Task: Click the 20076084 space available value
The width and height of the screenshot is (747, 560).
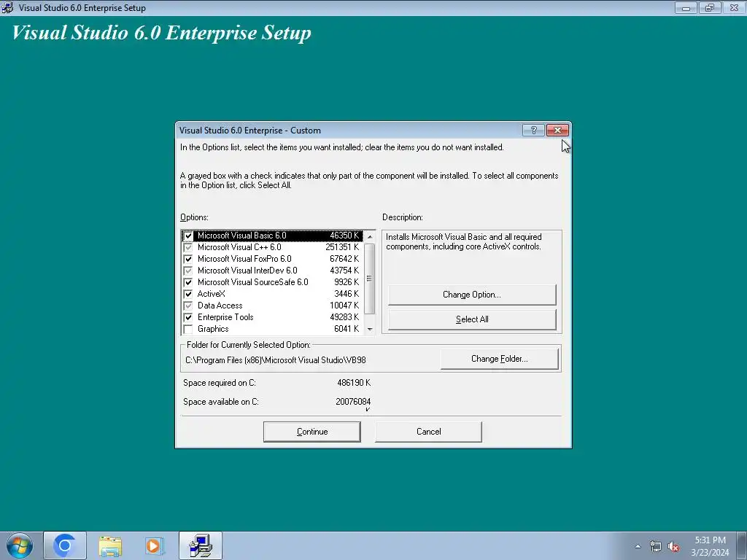Action: click(353, 402)
